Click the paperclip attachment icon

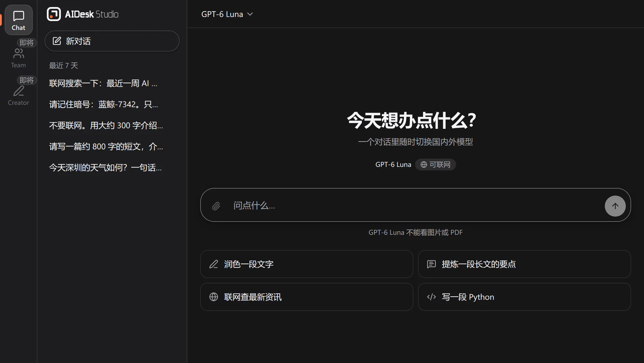coord(216,206)
